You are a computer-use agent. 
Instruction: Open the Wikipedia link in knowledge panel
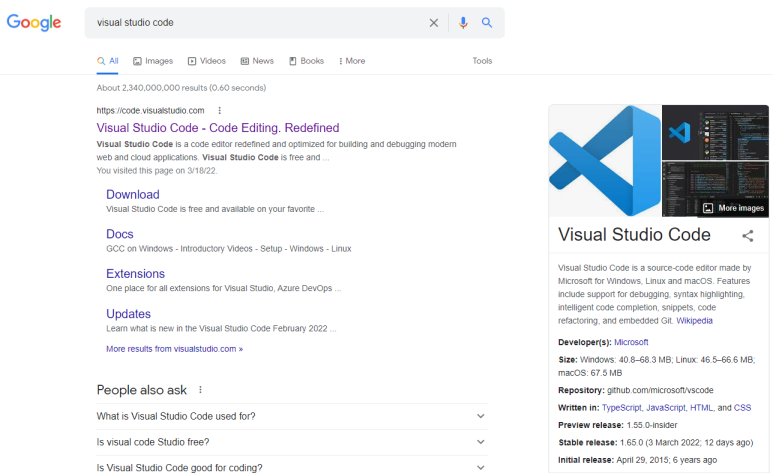(694, 321)
